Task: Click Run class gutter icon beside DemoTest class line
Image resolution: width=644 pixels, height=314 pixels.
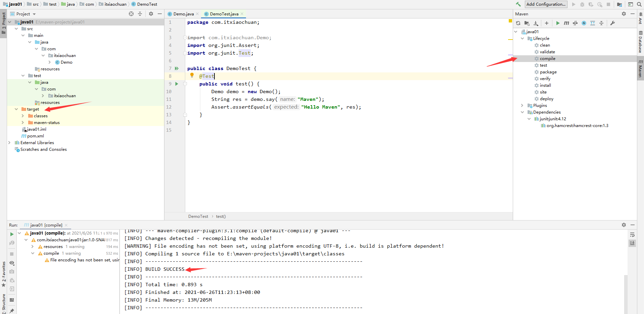Action: pos(177,68)
